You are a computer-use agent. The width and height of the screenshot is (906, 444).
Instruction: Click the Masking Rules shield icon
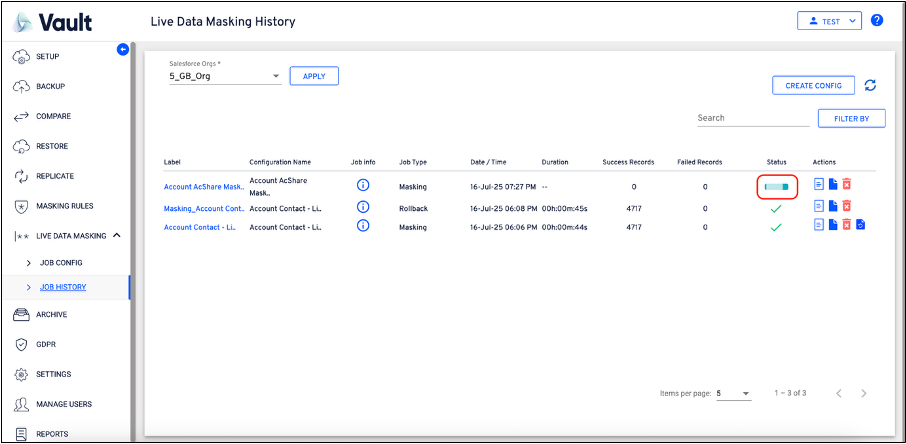[21, 206]
